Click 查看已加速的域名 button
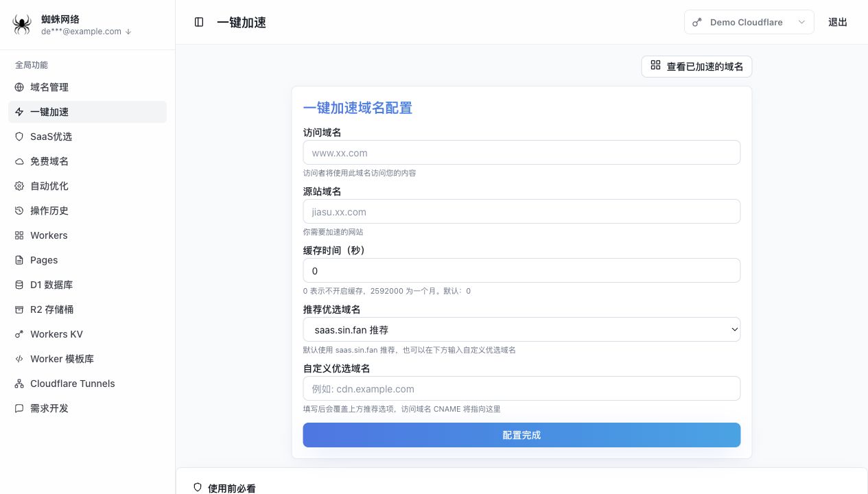868x494 pixels. pyautogui.click(x=696, y=67)
